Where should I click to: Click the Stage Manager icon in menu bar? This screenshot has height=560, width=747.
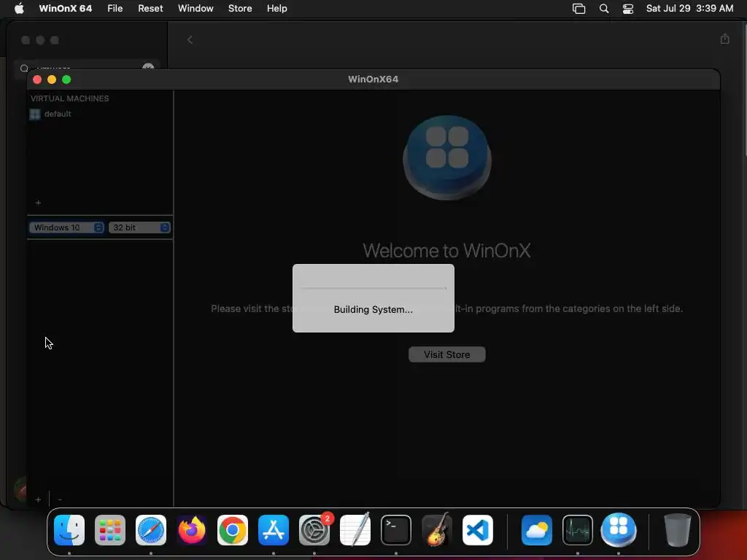tap(578, 9)
